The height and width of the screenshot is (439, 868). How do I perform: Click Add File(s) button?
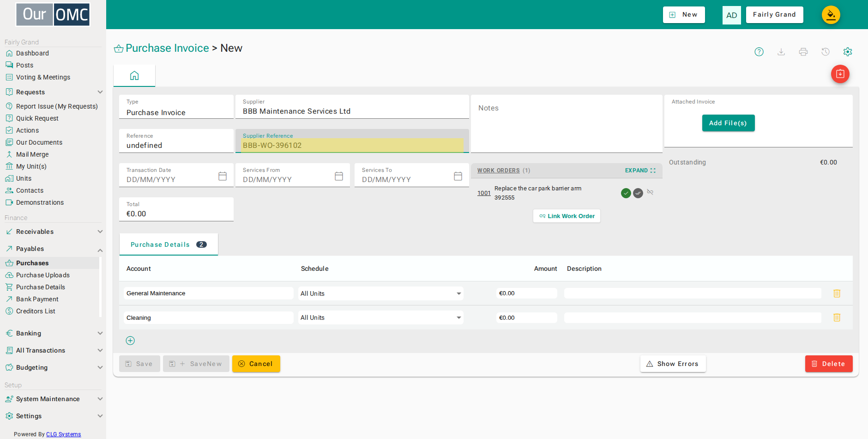[728, 123]
